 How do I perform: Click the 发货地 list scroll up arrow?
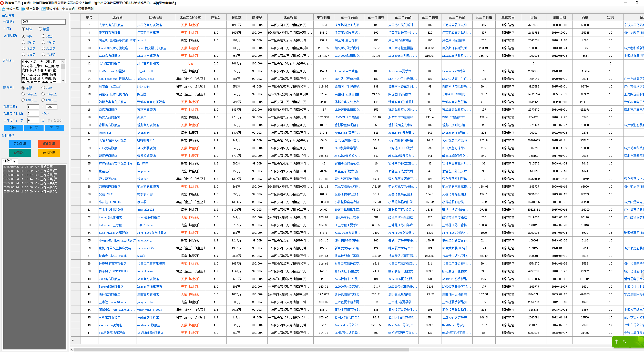pyautogui.click(x=63, y=62)
